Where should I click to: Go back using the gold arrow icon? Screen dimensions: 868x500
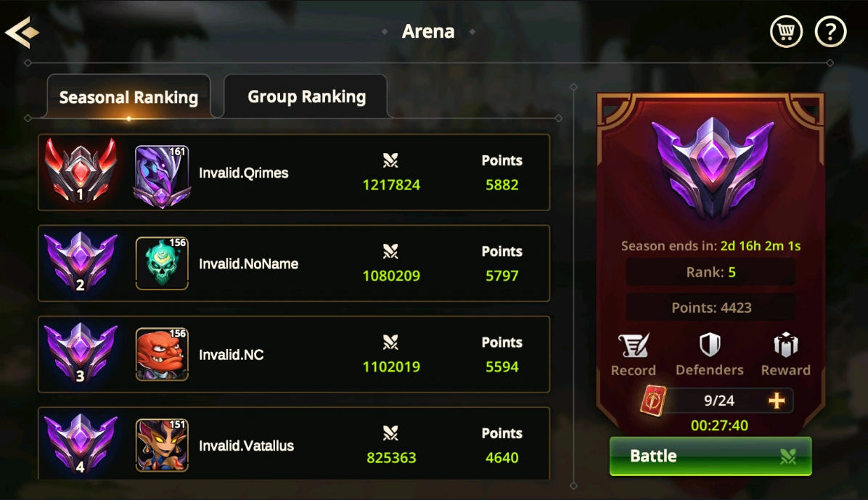[x=22, y=32]
